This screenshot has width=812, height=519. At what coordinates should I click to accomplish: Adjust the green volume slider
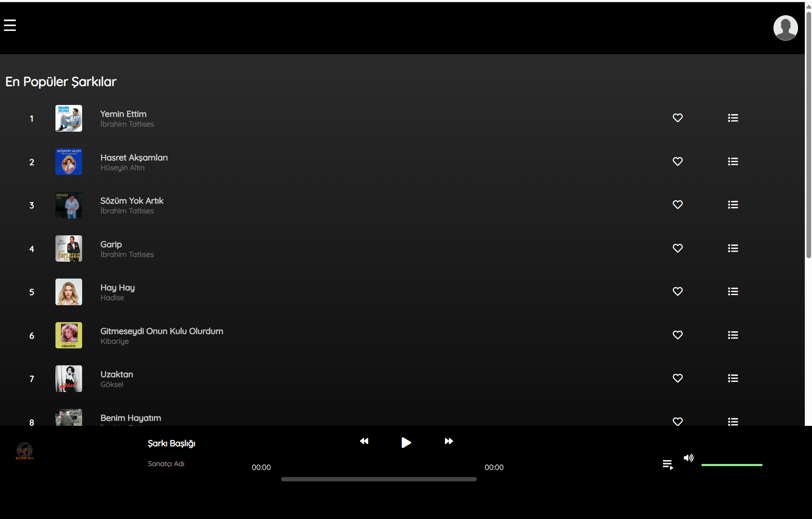coord(732,465)
